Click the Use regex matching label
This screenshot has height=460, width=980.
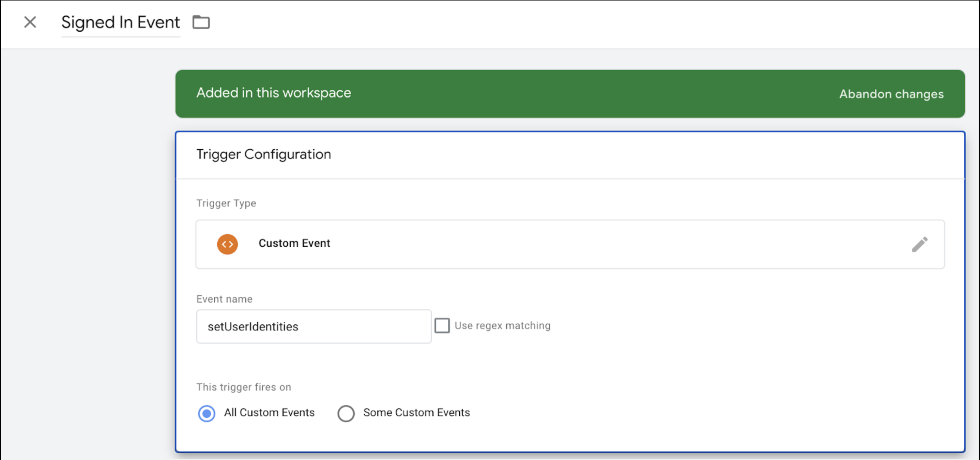pos(502,326)
